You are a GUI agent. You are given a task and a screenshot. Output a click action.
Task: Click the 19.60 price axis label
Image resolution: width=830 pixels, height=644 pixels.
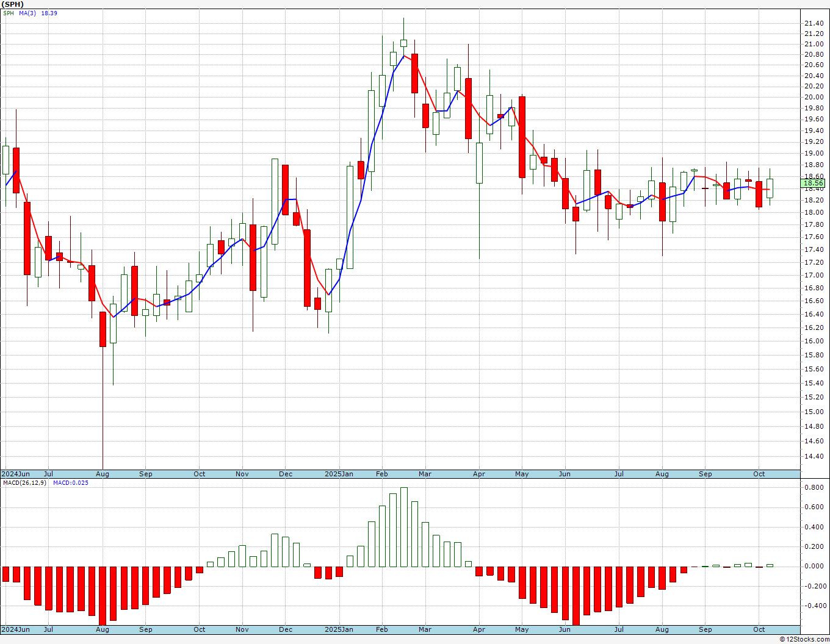[814, 120]
